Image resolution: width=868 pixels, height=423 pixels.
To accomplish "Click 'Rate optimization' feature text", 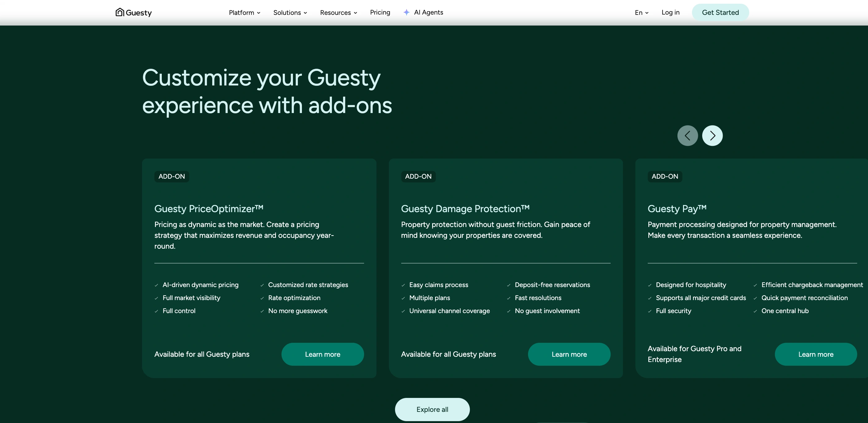I will pos(294,298).
